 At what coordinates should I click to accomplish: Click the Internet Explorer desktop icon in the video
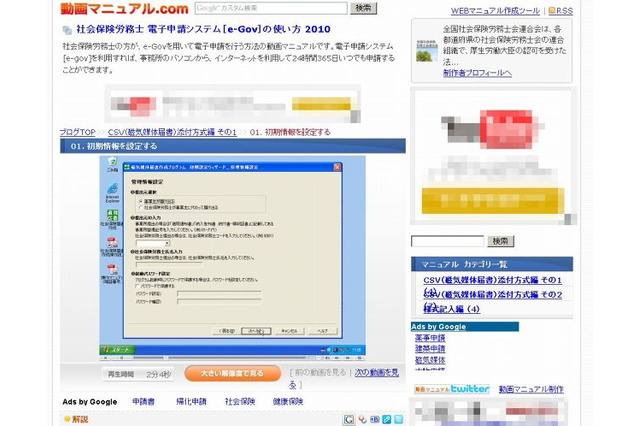coord(112,189)
